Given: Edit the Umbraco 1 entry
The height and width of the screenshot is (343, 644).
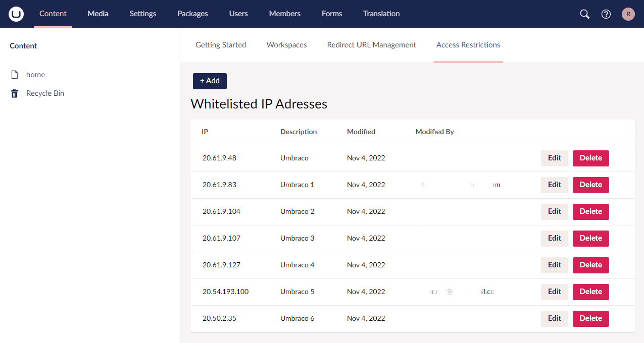Looking at the screenshot, I should pos(555,185).
